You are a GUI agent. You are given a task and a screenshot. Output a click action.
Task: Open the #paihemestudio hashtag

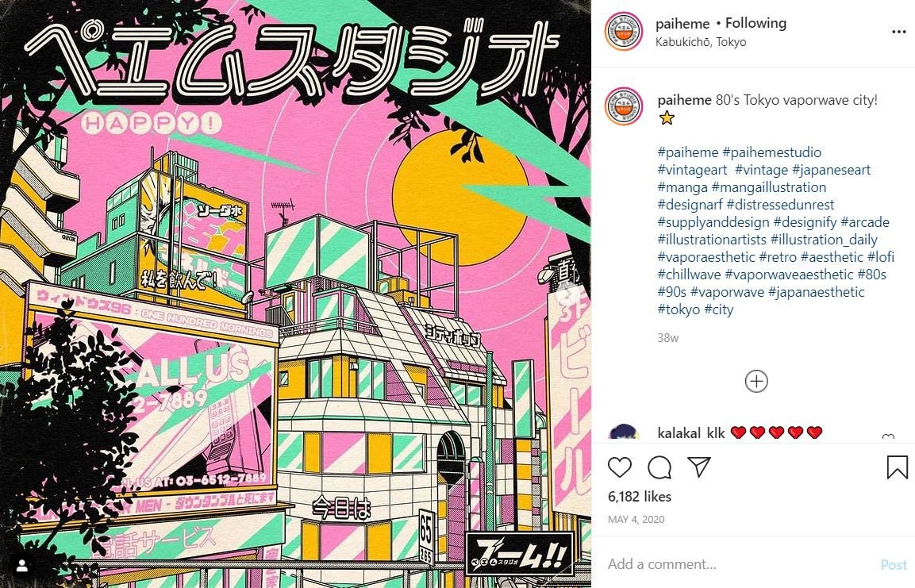pyautogui.click(x=771, y=153)
